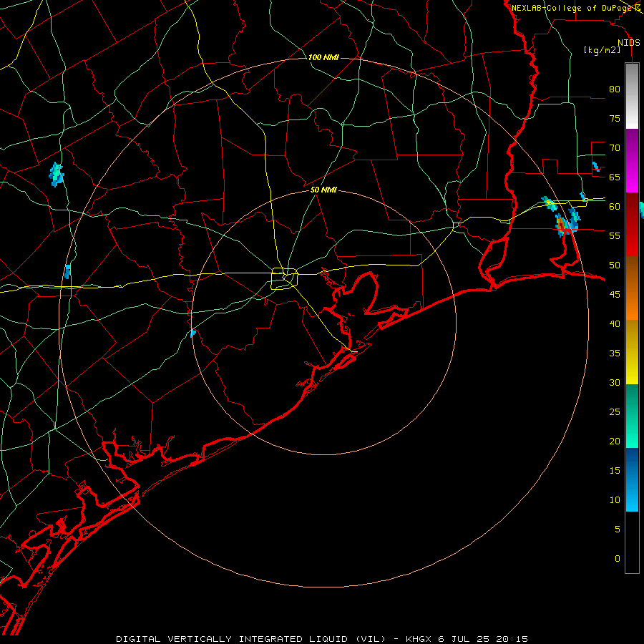Select the blue segment of the color bar
This screenshot has width=644, height=644.
(x=632, y=479)
